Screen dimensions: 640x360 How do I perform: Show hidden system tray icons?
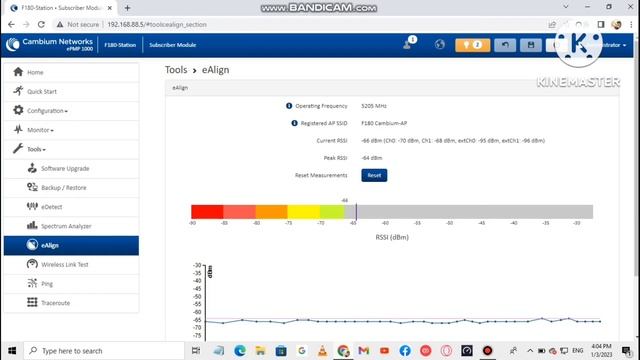pos(530,351)
